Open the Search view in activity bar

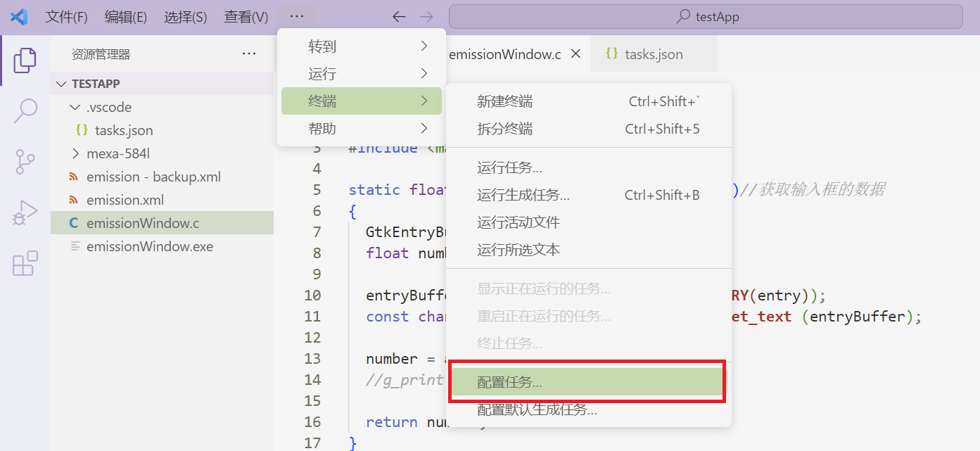point(25,111)
